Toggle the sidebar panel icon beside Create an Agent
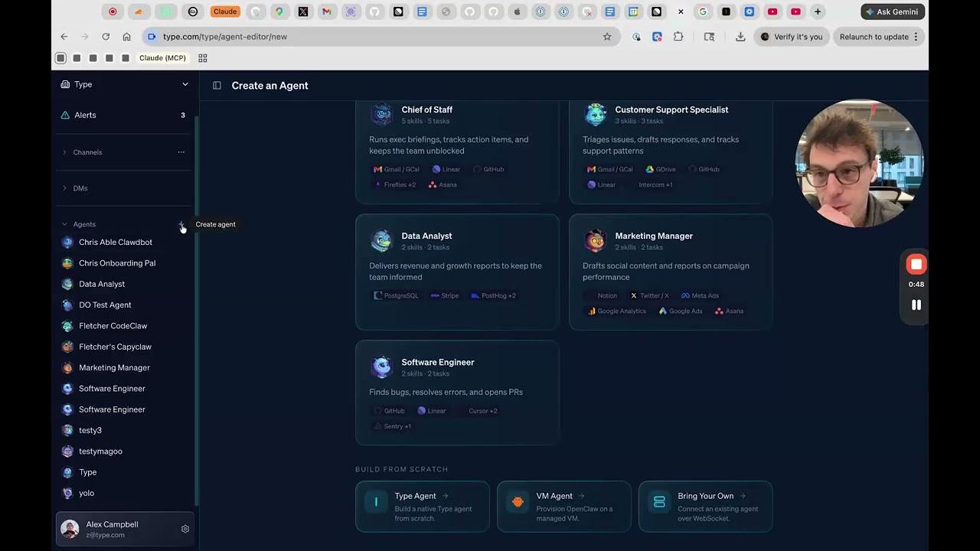980x551 pixels. click(x=217, y=86)
